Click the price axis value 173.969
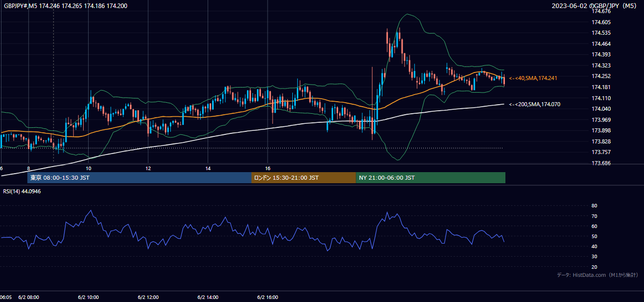644x302 pixels. click(601, 120)
